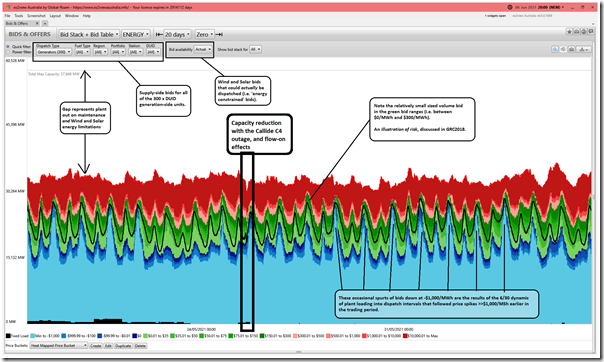Image resolution: width=604 pixels, height=362 pixels.
Task: Select the Power filter radio button
Action: click(8, 52)
